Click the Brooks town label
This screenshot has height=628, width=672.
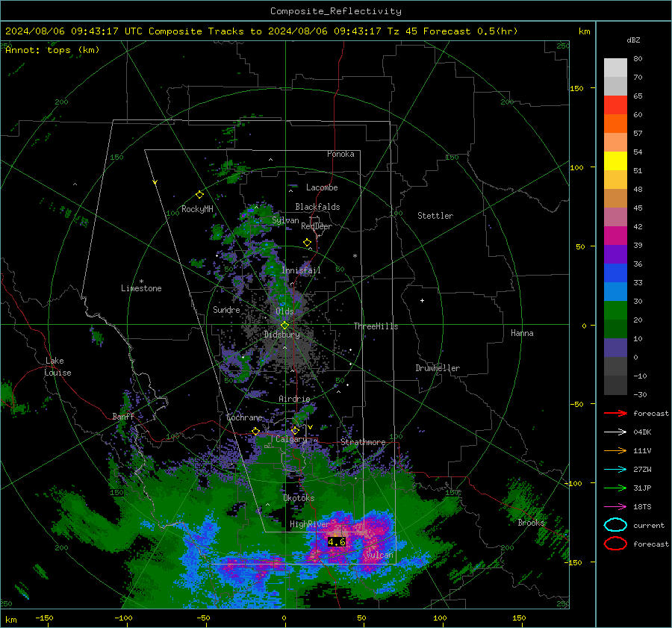[x=531, y=523]
